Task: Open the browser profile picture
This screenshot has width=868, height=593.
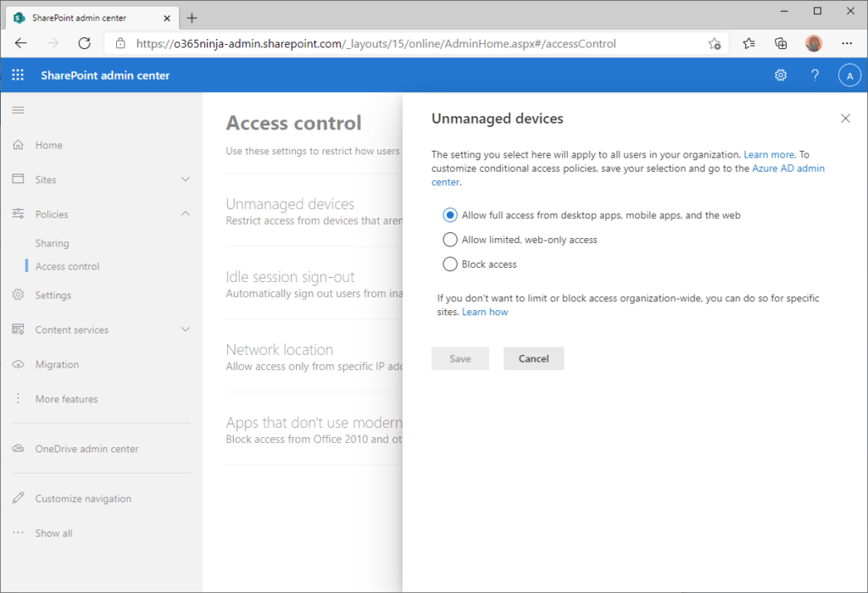Action: point(814,43)
